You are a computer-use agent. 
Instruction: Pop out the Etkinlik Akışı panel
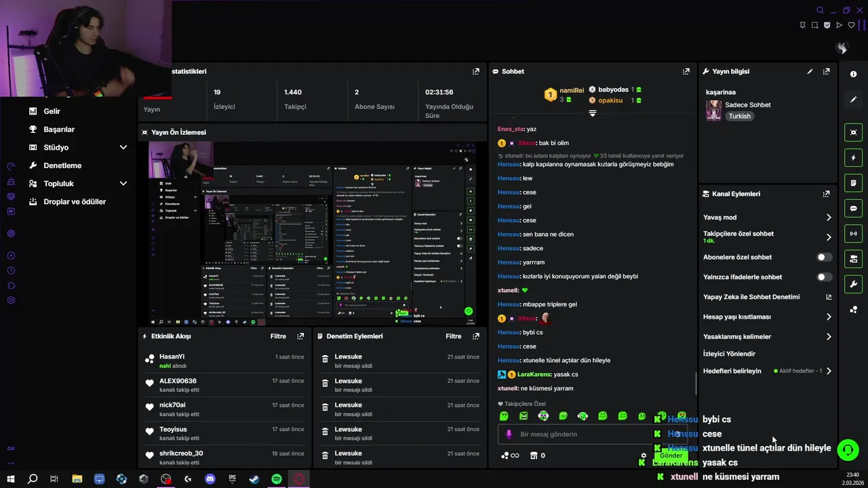pyautogui.click(x=300, y=336)
